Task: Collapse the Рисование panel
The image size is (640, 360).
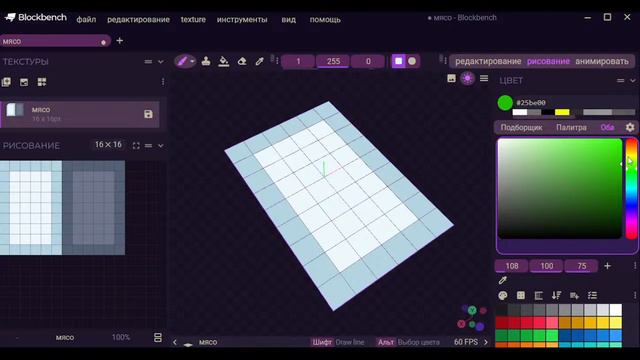Action: pyautogui.click(x=160, y=145)
